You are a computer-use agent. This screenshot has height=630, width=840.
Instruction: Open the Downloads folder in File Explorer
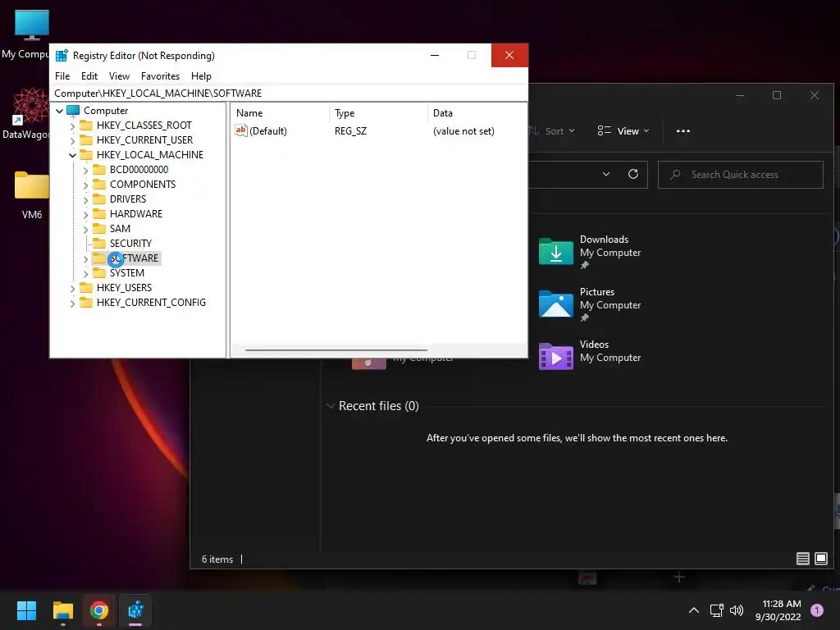click(x=591, y=252)
